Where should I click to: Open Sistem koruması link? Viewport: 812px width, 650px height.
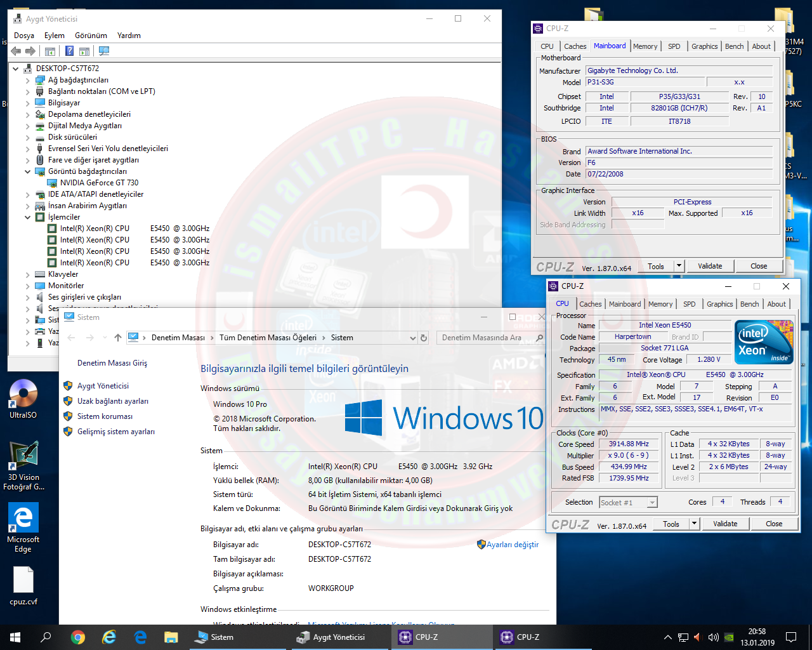tap(105, 416)
